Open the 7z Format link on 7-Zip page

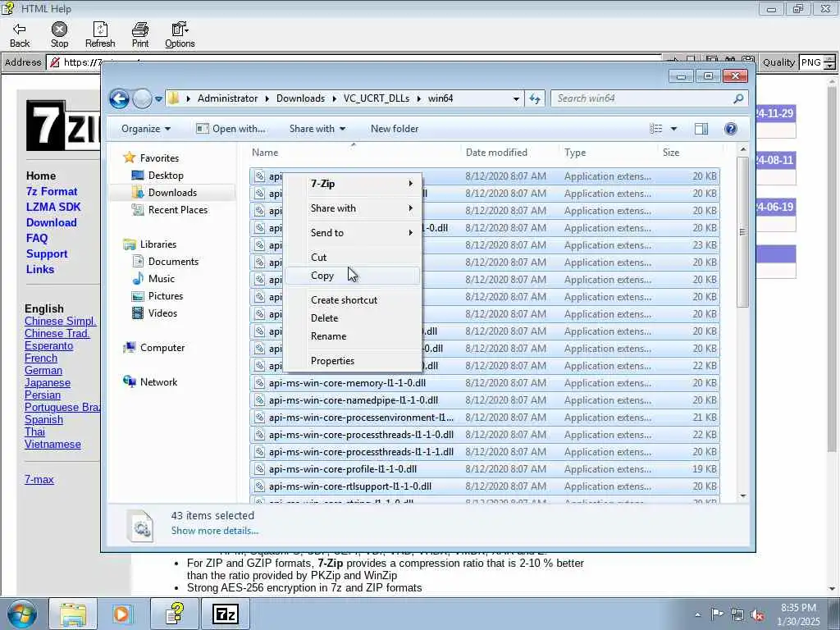coord(52,192)
